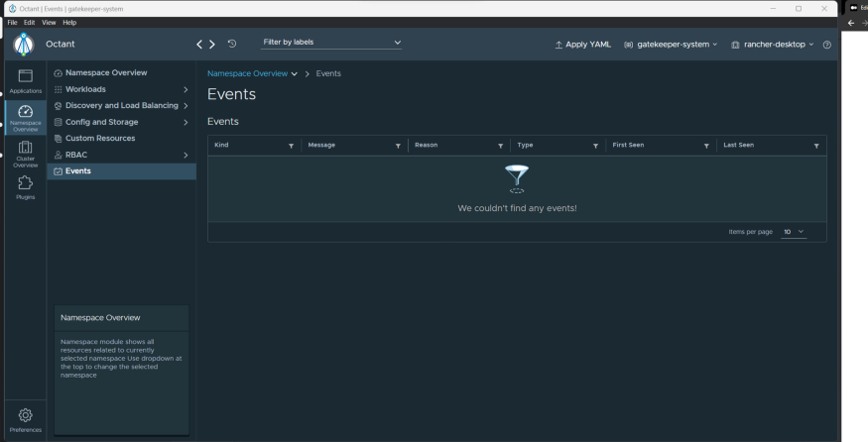Change items per page dropdown

794,232
